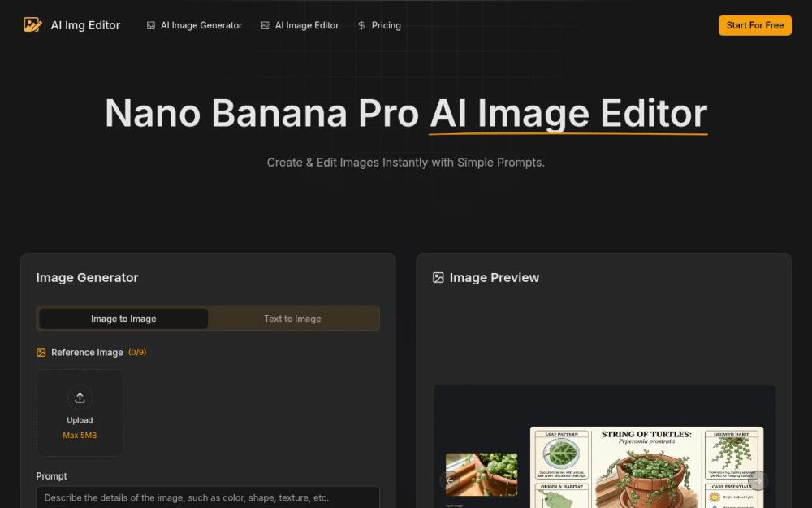Open the AI Image Generator menu item

[201, 25]
